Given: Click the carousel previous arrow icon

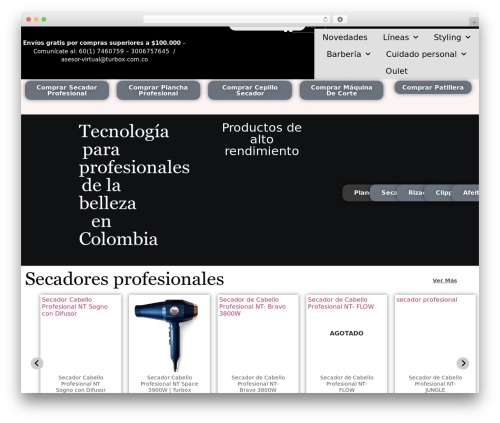Looking at the screenshot, I should coord(37,363).
